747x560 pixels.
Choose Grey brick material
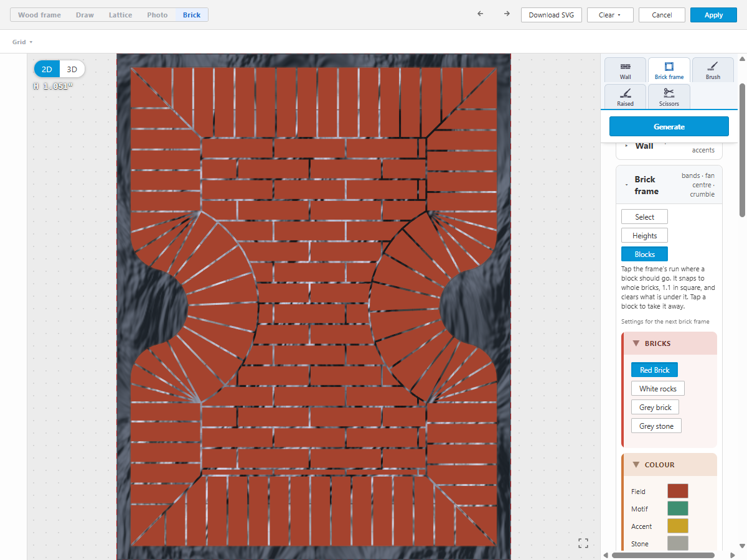(655, 407)
